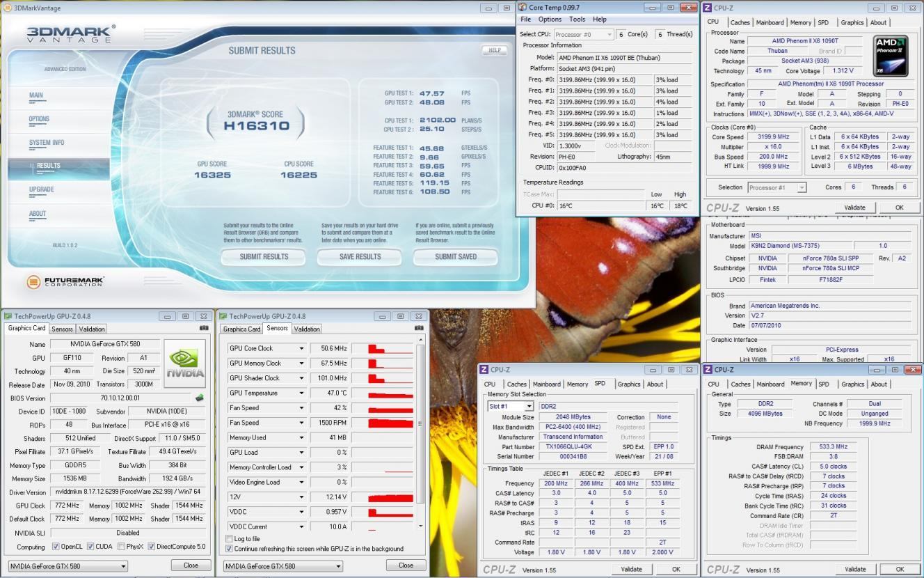Toggle the OpenCL computing checkbox
This screenshot has width=924, height=578.
point(56,547)
